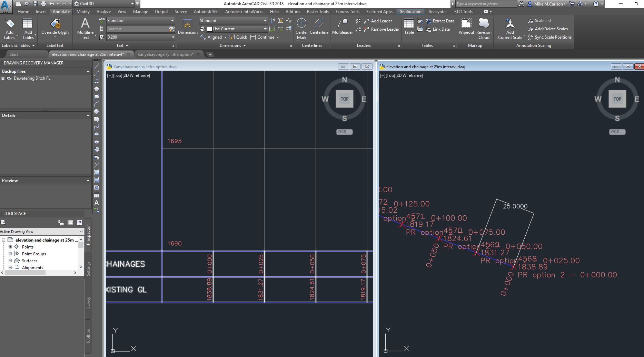The width and height of the screenshot is (644, 357).
Task: Select the Multileader tool
Action: point(342,28)
